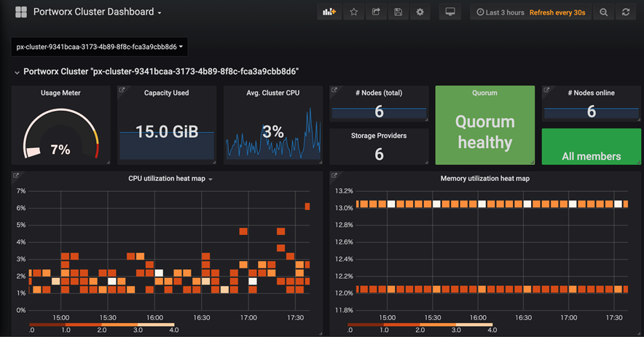The width and height of the screenshot is (644, 337).
Task: Click the Quorum panel title
Action: (484, 93)
